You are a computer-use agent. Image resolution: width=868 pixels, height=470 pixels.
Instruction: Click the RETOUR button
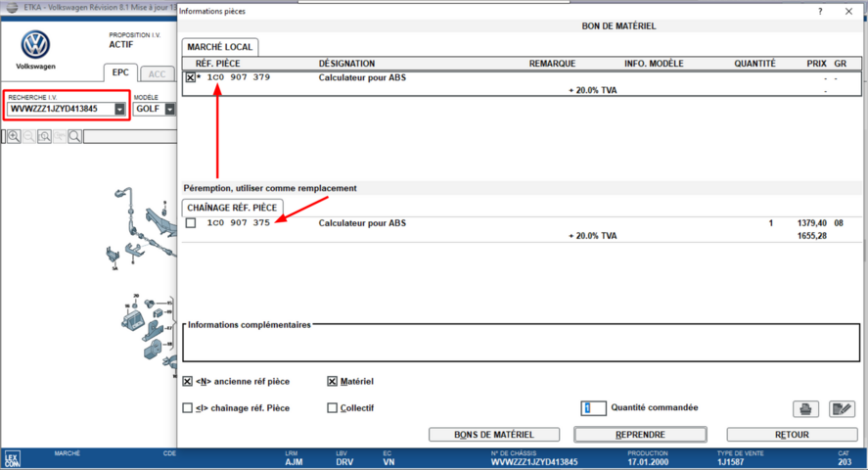pyautogui.click(x=793, y=435)
